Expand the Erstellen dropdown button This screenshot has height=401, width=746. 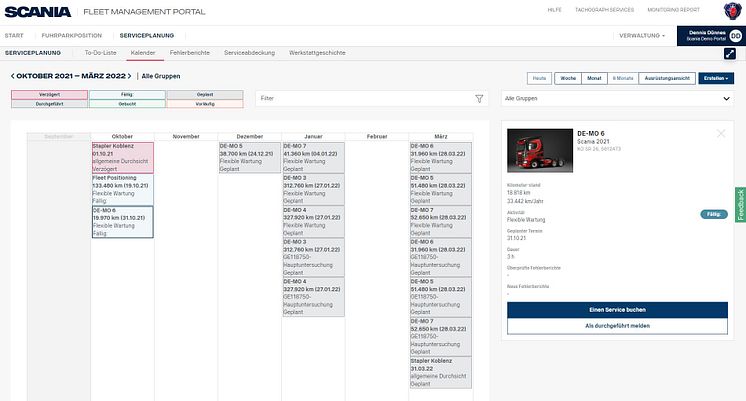click(716, 77)
